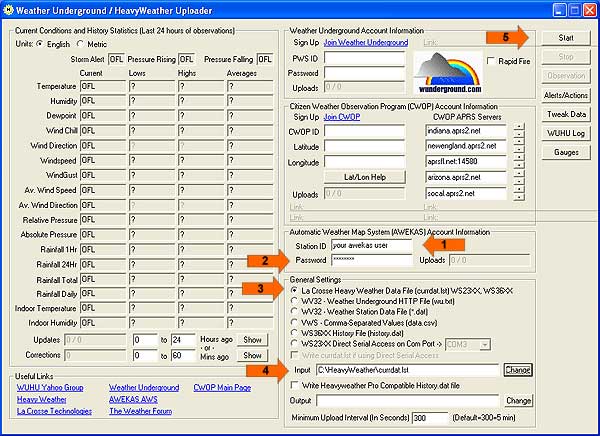Open Alerts/Actions

tap(566, 95)
